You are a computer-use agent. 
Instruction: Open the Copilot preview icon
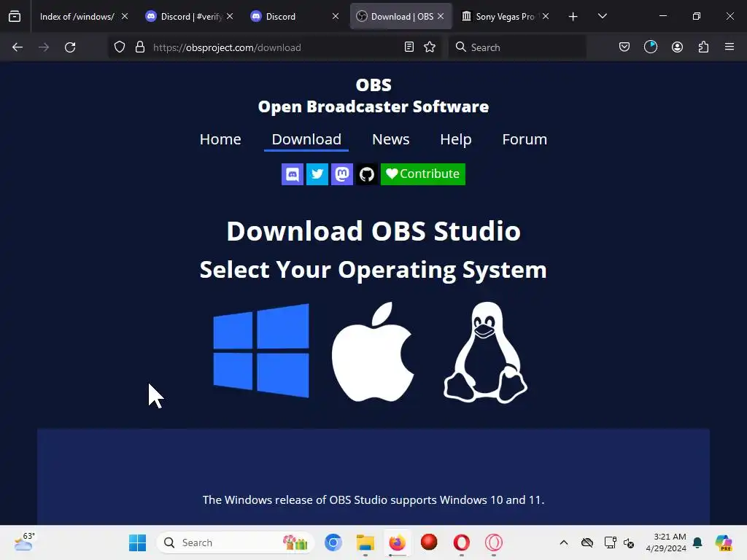coord(724,542)
